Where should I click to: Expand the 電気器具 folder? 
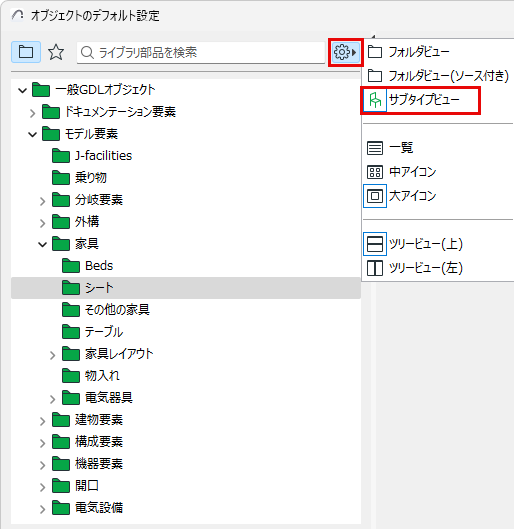[x=52, y=399]
